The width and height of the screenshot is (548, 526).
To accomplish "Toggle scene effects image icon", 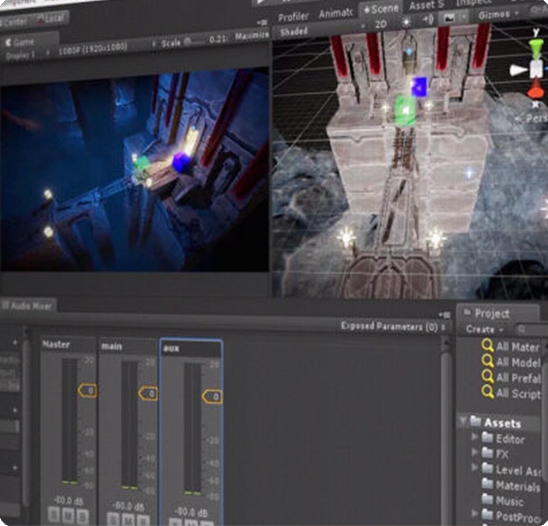I will coord(449,18).
